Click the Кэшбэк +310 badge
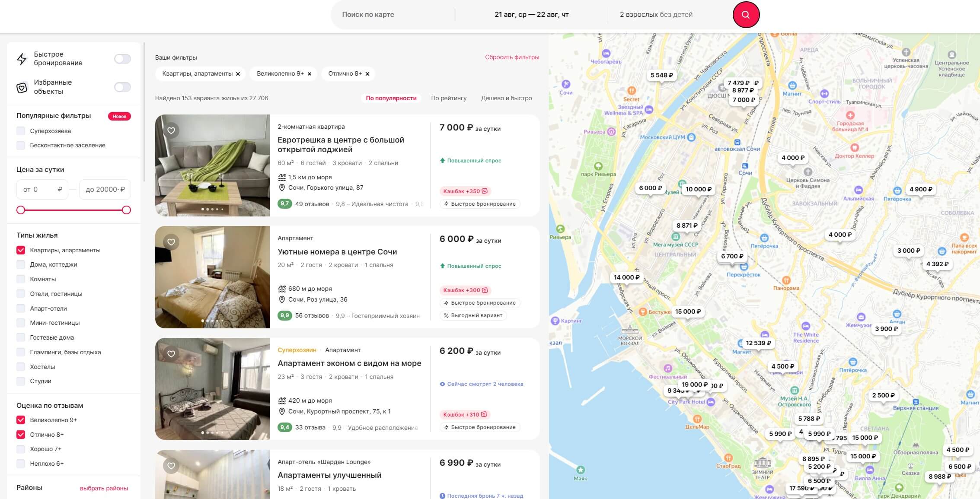 (x=465, y=414)
